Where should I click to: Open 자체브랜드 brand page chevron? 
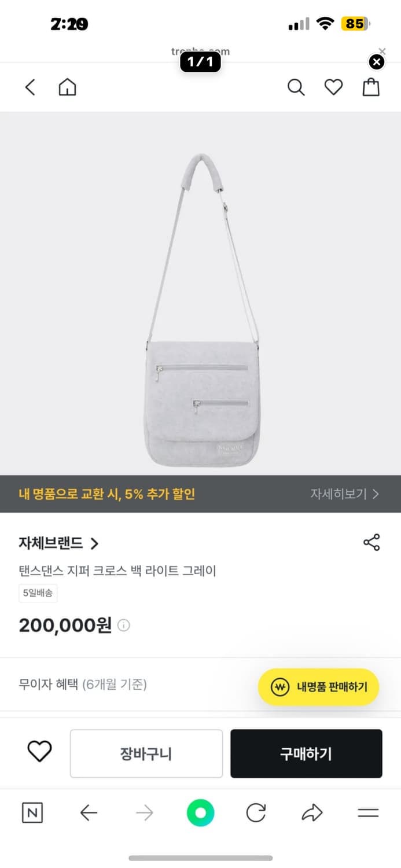tap(96, 543)
